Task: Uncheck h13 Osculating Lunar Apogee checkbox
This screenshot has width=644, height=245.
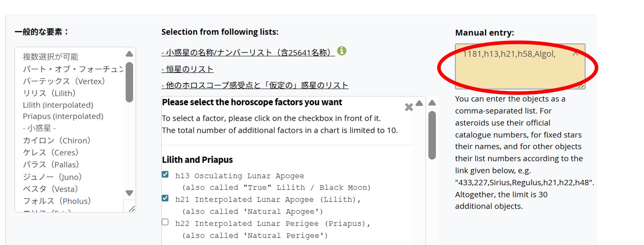Action: (165, 175)
